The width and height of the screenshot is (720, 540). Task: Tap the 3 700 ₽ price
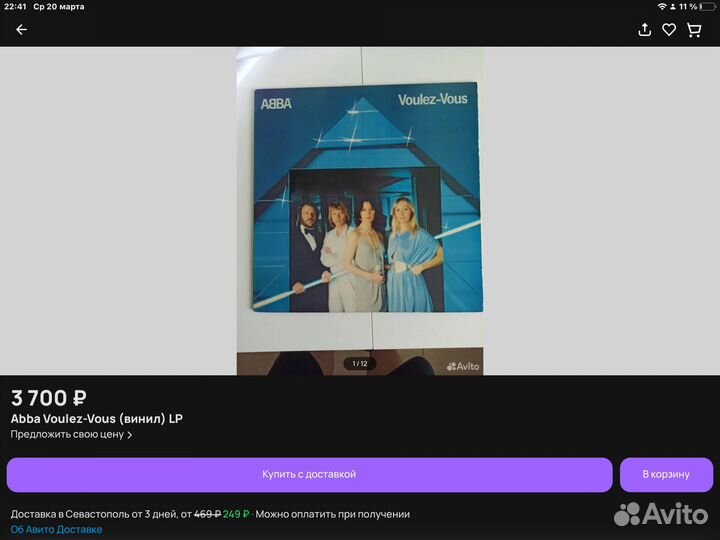click(x=48, y=398)
